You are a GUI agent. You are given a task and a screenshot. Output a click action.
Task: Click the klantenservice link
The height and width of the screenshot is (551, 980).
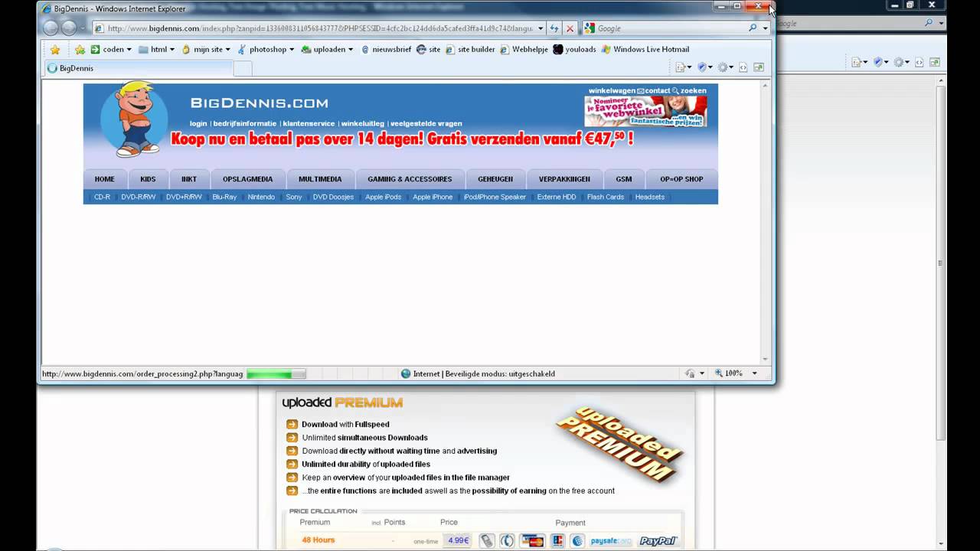click(309, 123)
